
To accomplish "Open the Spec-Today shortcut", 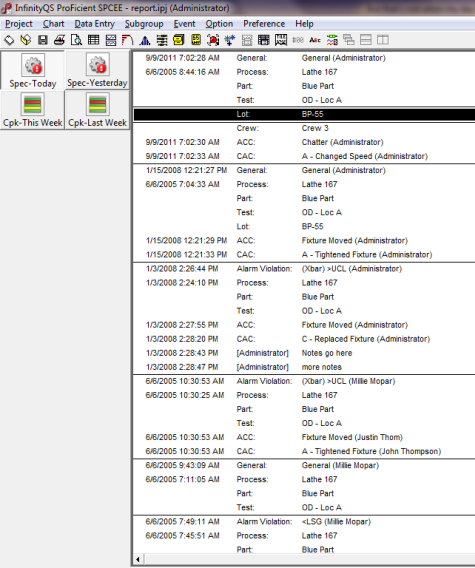I will coord(33,70).
